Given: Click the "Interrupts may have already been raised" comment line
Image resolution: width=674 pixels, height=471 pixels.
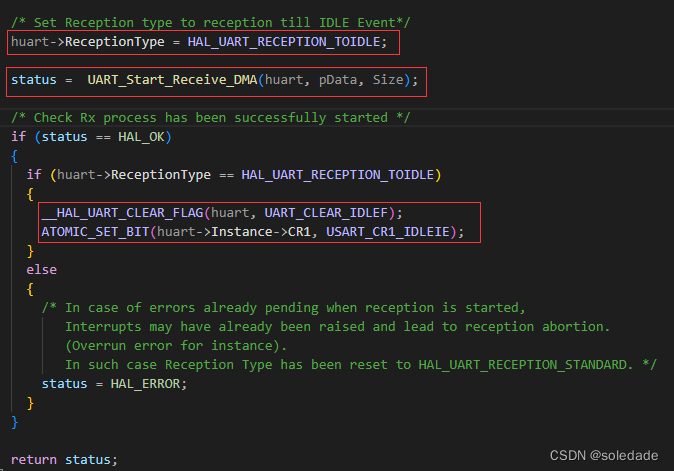Looking at the screenshot, I should 337,327.
